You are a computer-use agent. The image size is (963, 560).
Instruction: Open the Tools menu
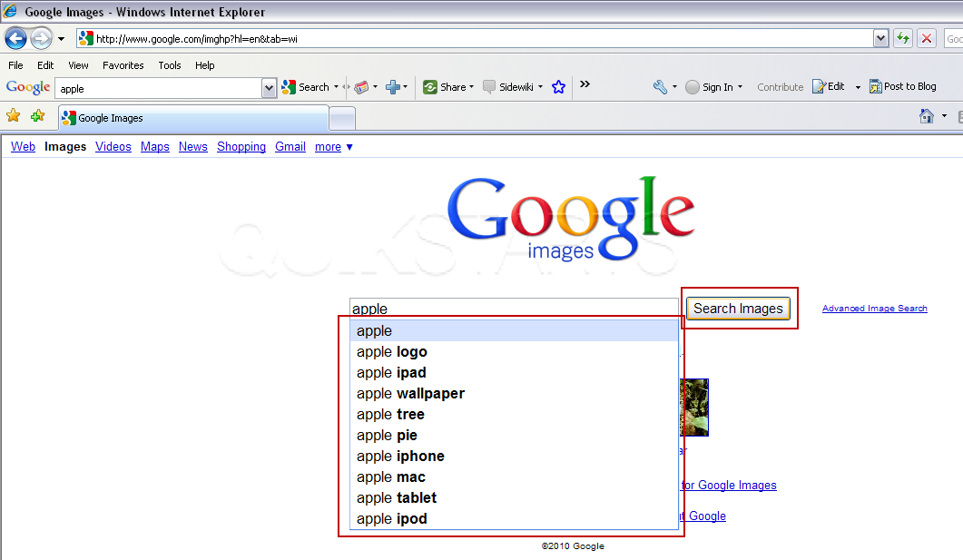click(x=170, y=65)
